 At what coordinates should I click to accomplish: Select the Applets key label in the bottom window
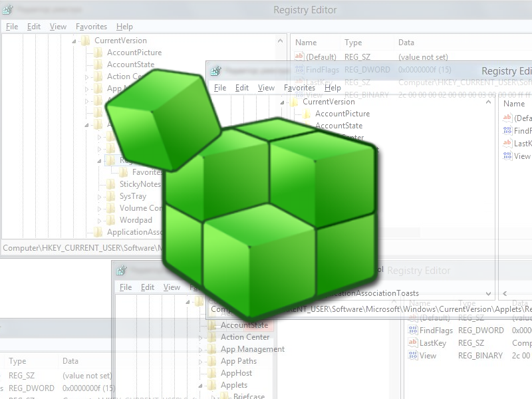pyautogui.click(x=234, y=385)
